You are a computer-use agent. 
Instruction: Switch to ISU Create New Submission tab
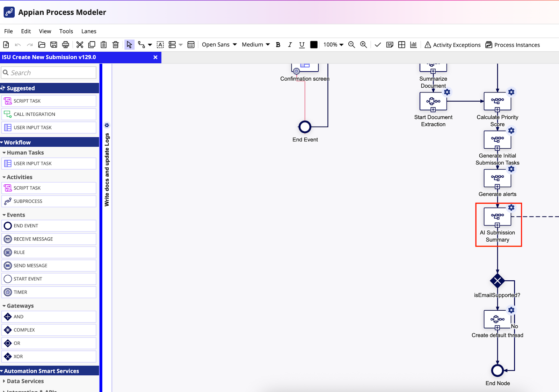pyautogui.click(x=49, y=57)
